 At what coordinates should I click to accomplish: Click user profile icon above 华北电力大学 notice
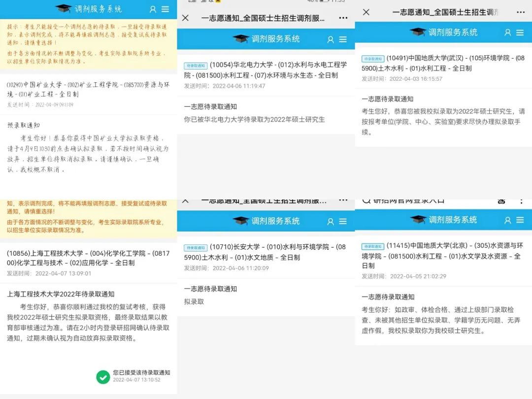(331, 39)
